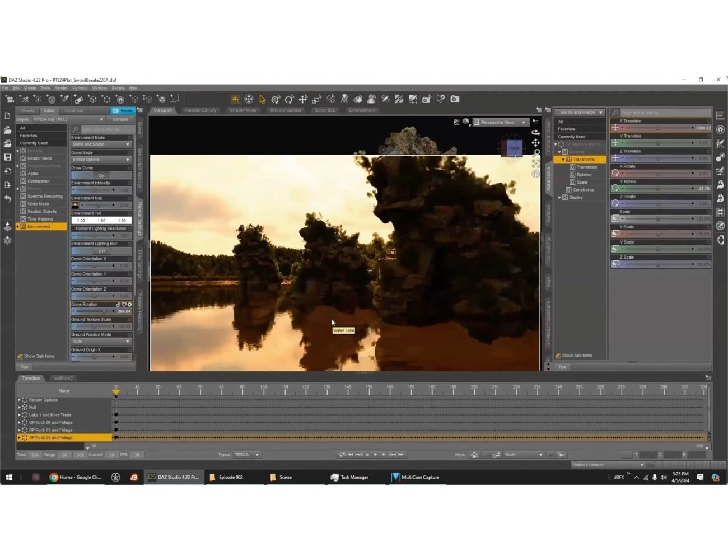Open the Dome Mode dropdown
The width and height of the screenshot is (728, 560).
(101, 160)
